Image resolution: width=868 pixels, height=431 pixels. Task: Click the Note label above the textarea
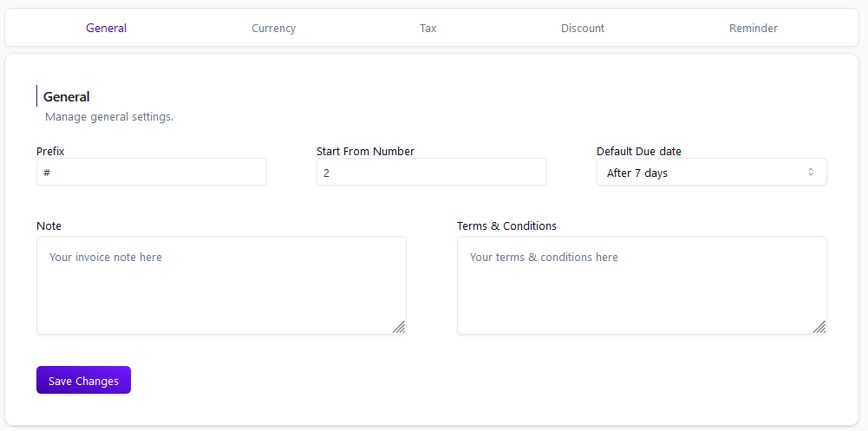(49, 225)
